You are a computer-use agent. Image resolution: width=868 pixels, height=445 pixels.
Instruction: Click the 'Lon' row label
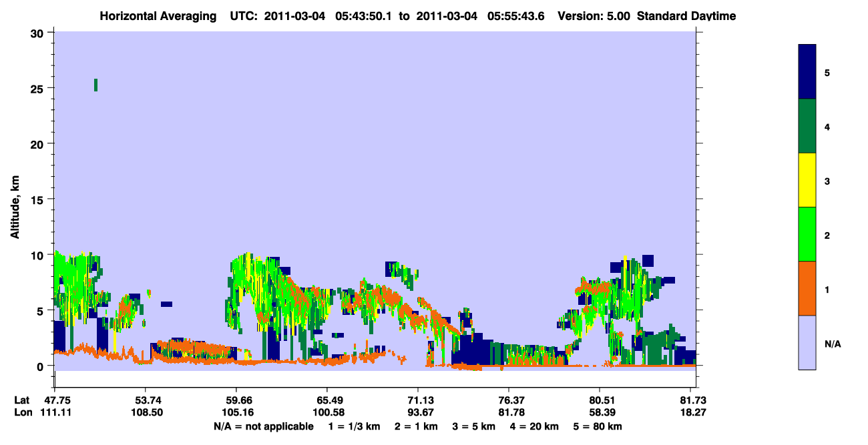coord(23,412)
